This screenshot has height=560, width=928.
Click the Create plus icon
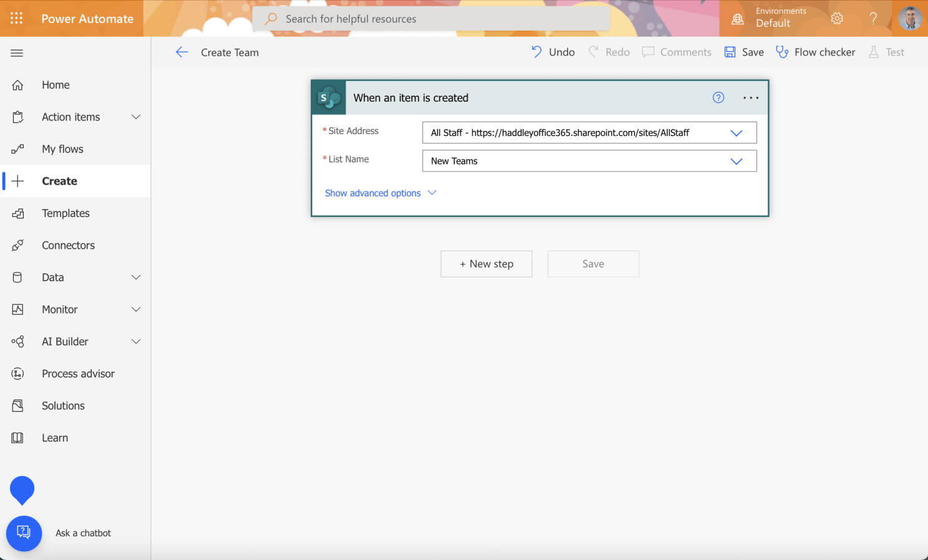(x=17, y=181)
